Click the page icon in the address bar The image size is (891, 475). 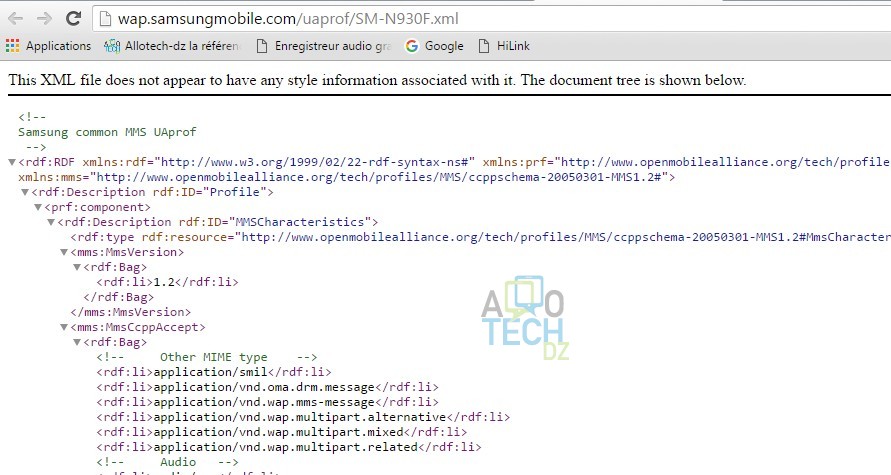tap(105, 19)
